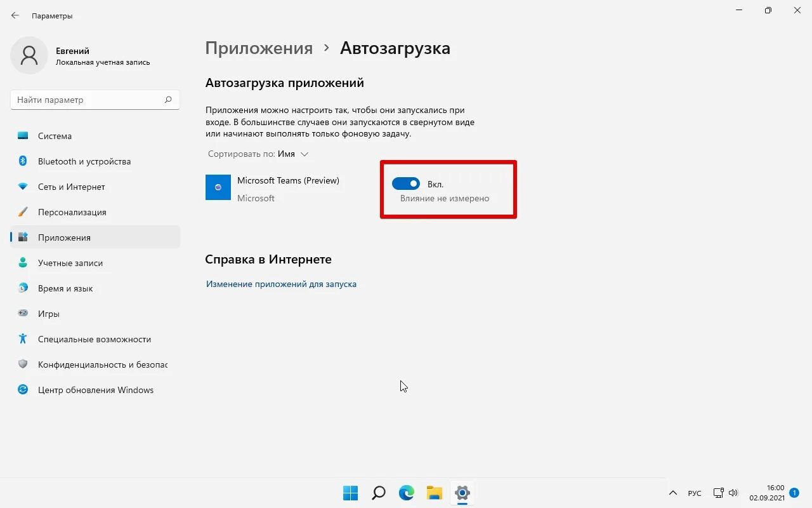Click the РУС language indicator

click(695, 493)
